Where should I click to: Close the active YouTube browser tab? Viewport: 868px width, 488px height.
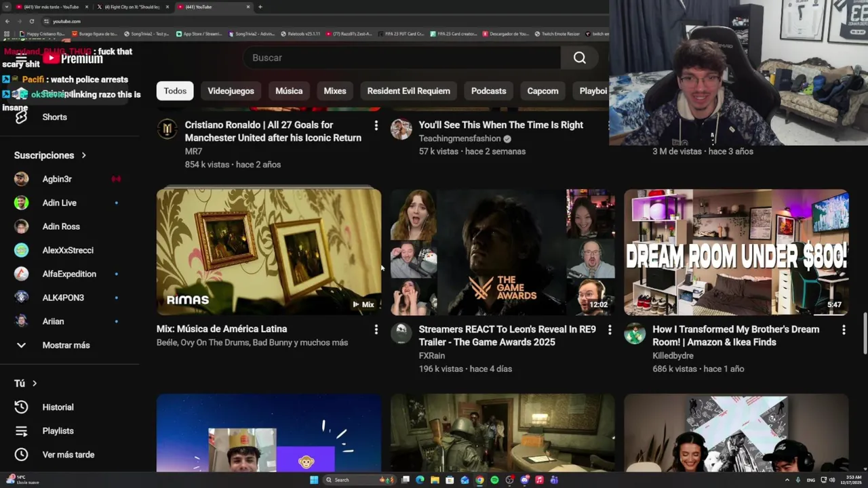[x=248, y=7]
